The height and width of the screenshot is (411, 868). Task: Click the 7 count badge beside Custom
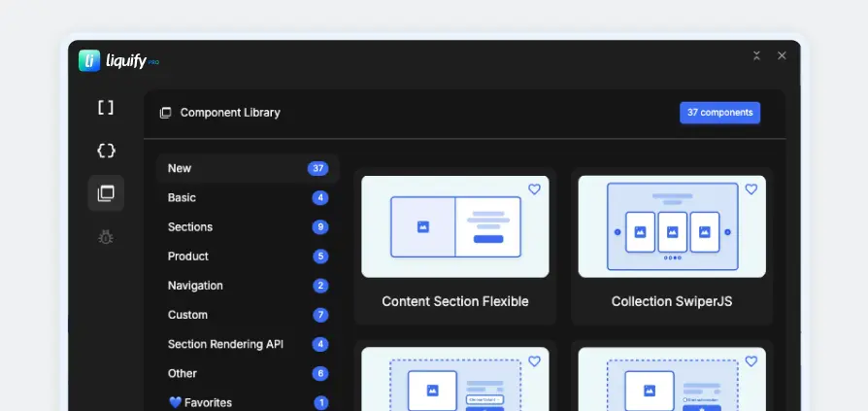[320, 315]
